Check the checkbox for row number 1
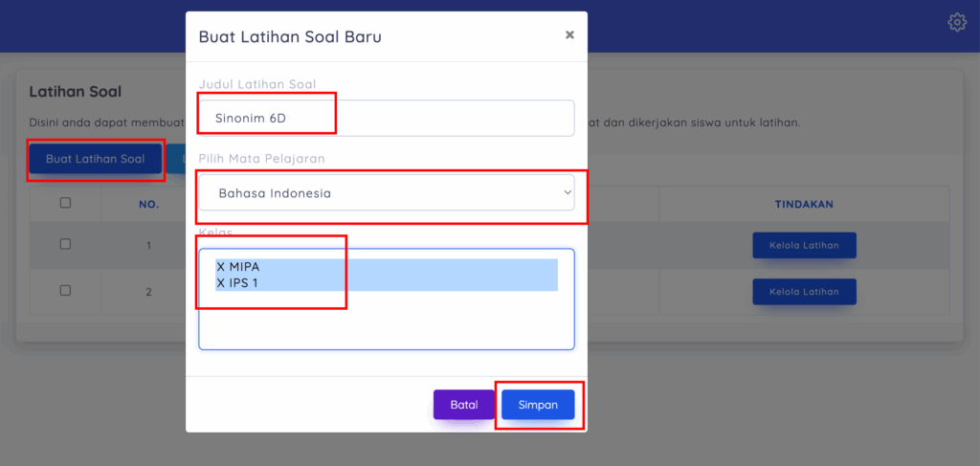The width and height of the screenshot is (980, 466). coord(65,244)
